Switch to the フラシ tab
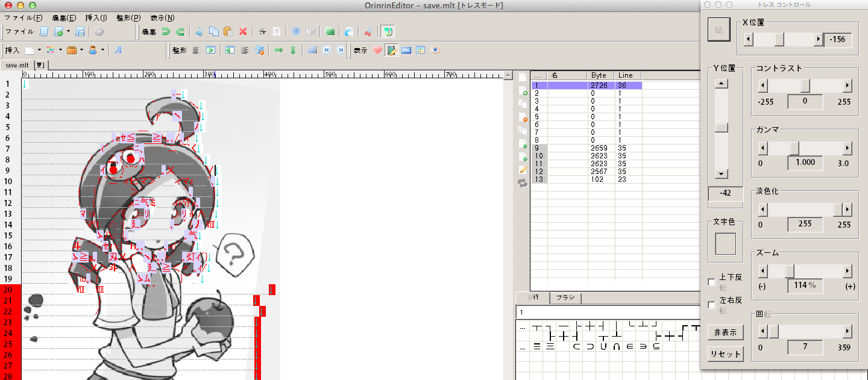The width and height of the screenshot is (868, 380). [x=565, y=298]
